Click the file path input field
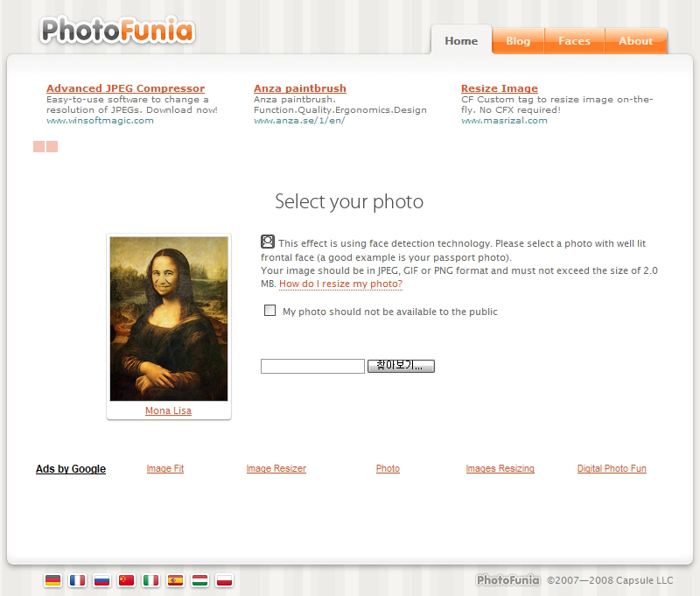 coord(312,366)
